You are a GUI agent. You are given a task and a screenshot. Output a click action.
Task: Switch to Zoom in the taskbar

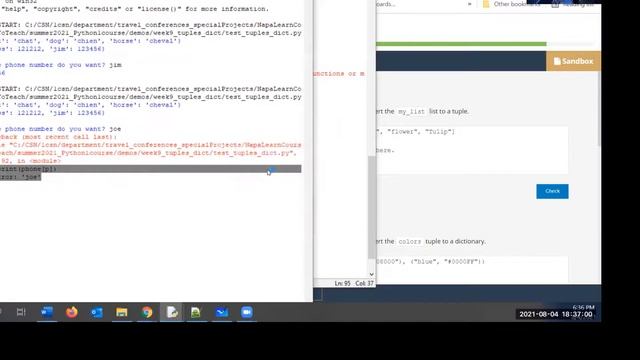247,312
